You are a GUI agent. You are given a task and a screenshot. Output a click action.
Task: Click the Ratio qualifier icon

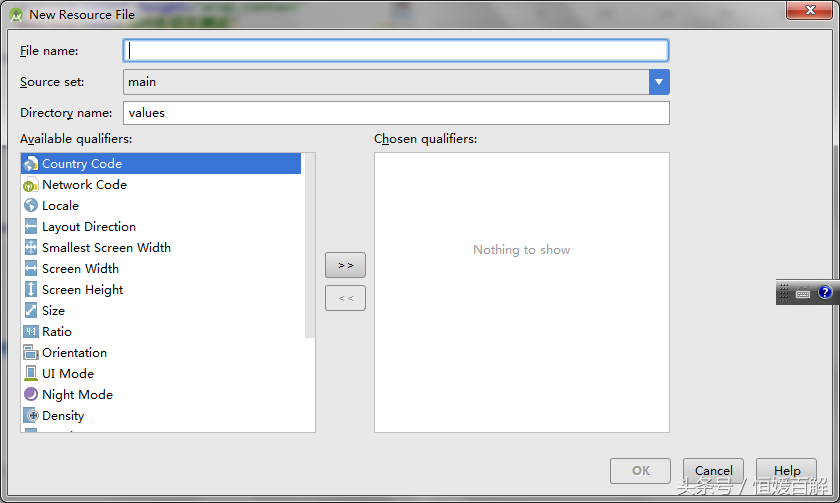[x=31, y=332]
